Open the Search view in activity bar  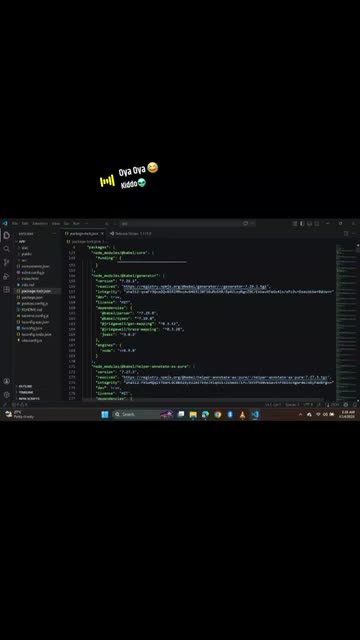(7, 249)
